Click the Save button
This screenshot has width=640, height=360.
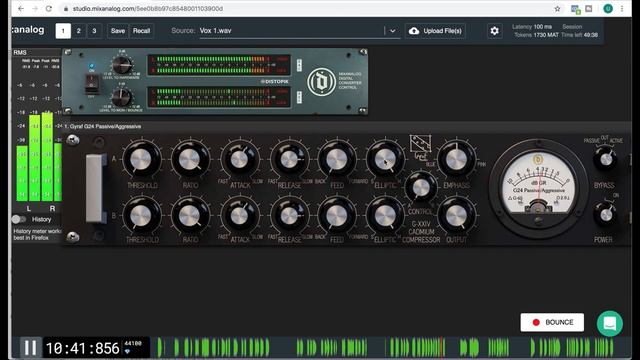click(118, 31)
